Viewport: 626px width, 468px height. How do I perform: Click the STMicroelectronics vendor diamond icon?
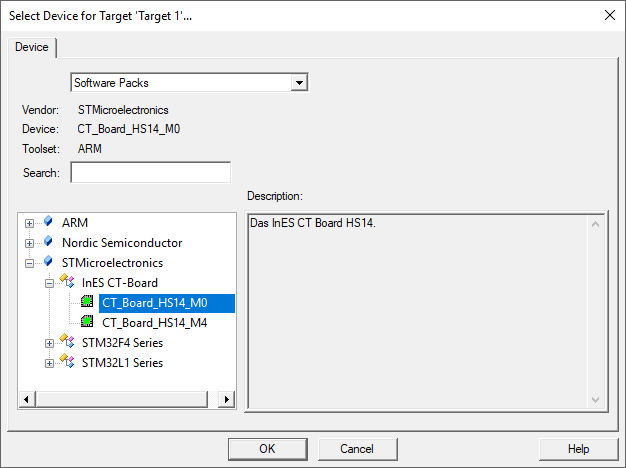pos(48,262)
